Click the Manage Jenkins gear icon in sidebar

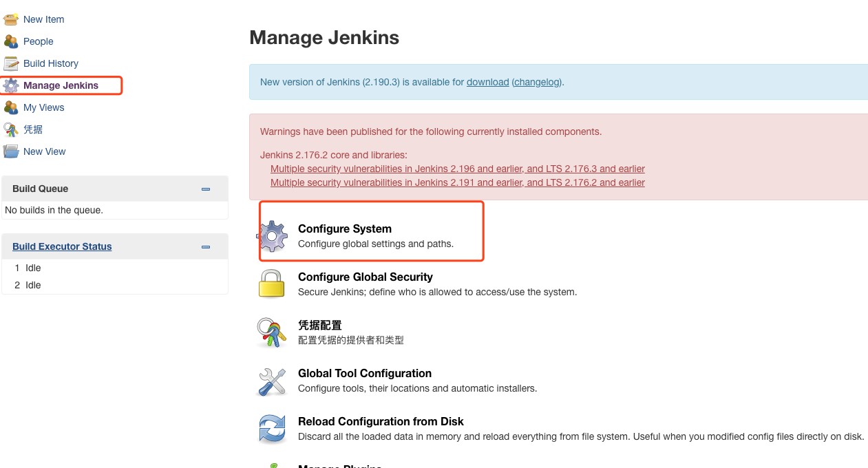pyautogui.click(x=11, y=85)
